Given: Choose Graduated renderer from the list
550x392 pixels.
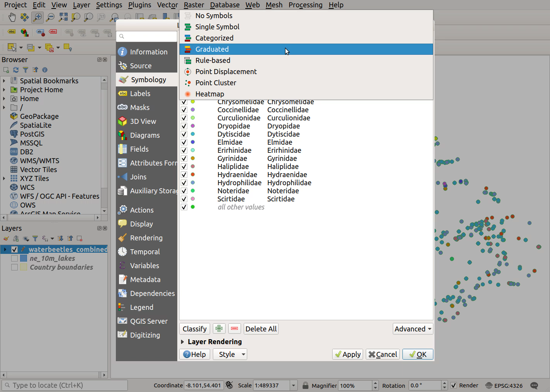Looking at the screenshot, I should pos(306,49).
